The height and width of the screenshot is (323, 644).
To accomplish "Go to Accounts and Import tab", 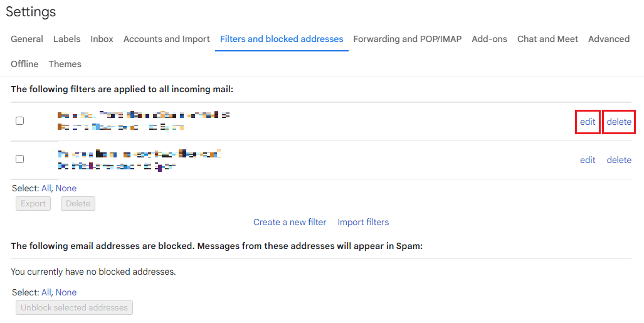I will (x=166, y=39).
